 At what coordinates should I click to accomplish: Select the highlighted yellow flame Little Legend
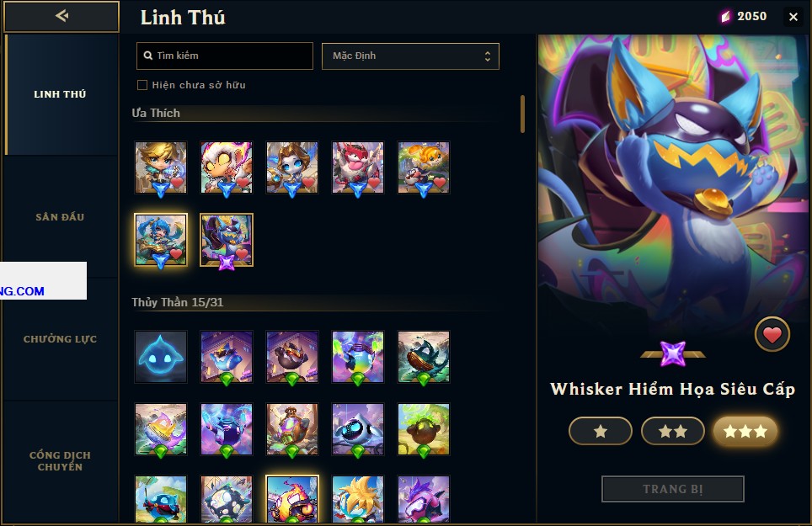pos(292,500)
